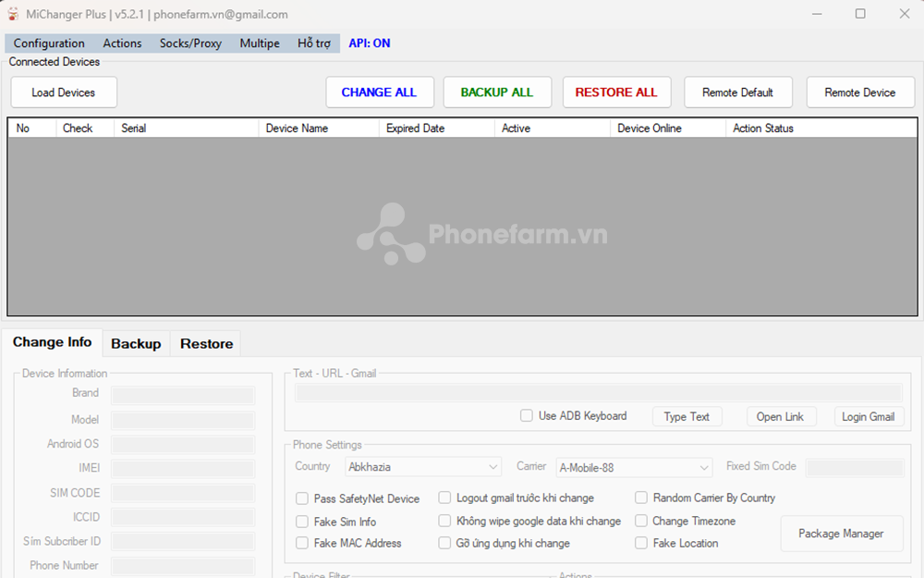Screen dimensions: 924x578
Task: Maximize the MiChanger Plus window
Action: click(860, 14)
